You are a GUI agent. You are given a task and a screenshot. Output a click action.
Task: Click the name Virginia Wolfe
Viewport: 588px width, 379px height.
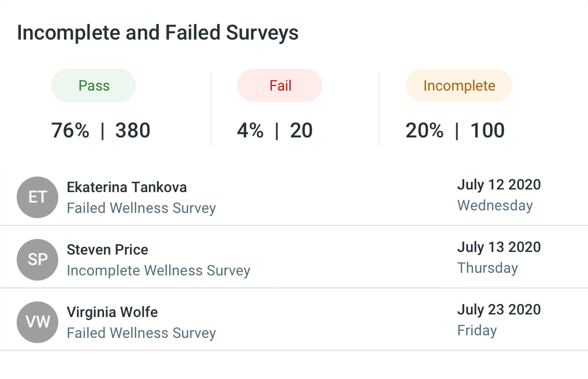(x=112, y=312)
